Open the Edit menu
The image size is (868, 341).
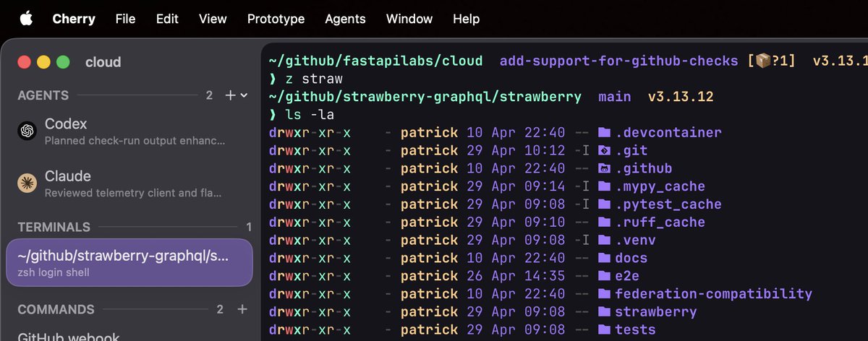click(x=167, y=19)
